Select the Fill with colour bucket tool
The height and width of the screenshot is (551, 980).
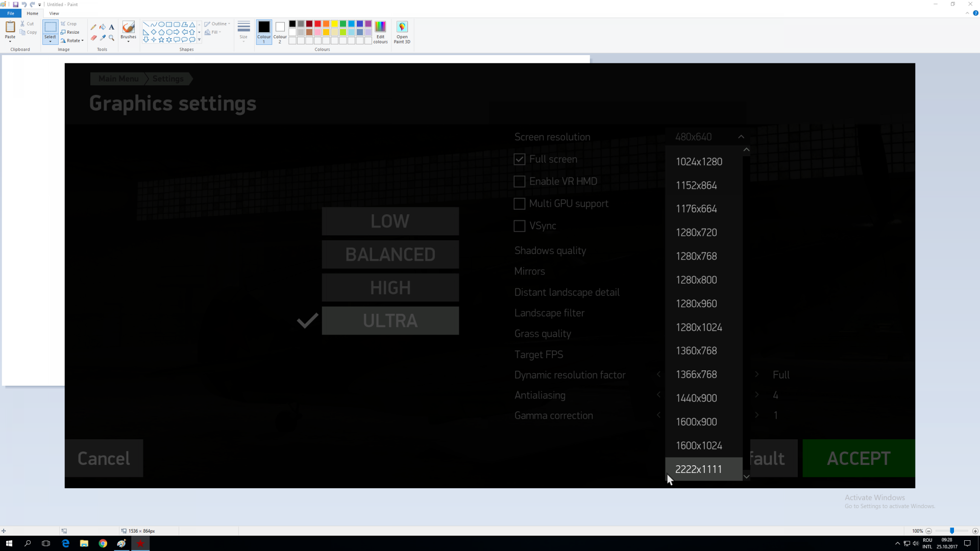pyautogui.click(x=103, y=27)
